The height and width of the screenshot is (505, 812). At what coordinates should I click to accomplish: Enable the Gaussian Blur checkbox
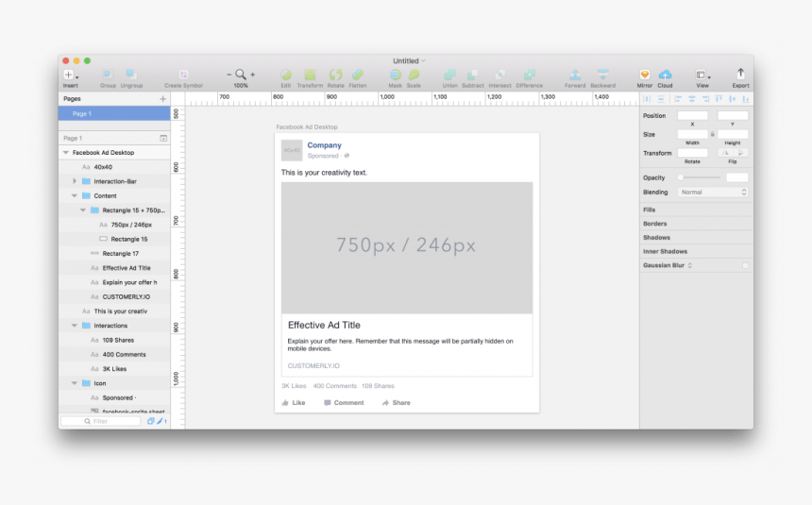[x=745, y=265]
